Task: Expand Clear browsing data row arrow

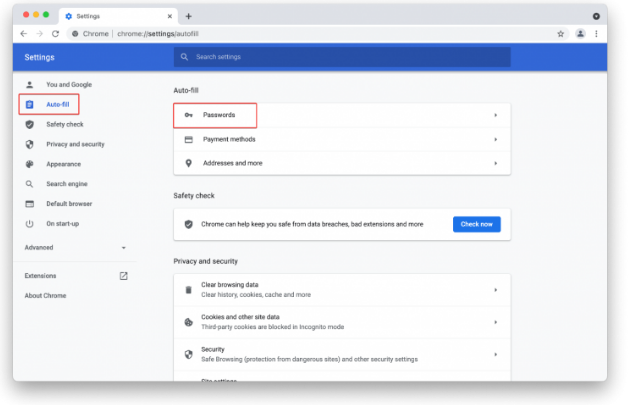Action: point(496,290)
